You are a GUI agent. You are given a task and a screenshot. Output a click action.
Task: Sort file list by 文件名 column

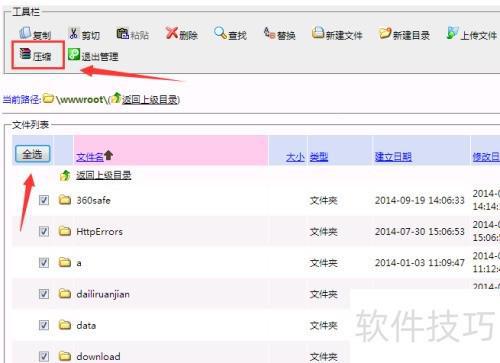click(x=90, y=157)
